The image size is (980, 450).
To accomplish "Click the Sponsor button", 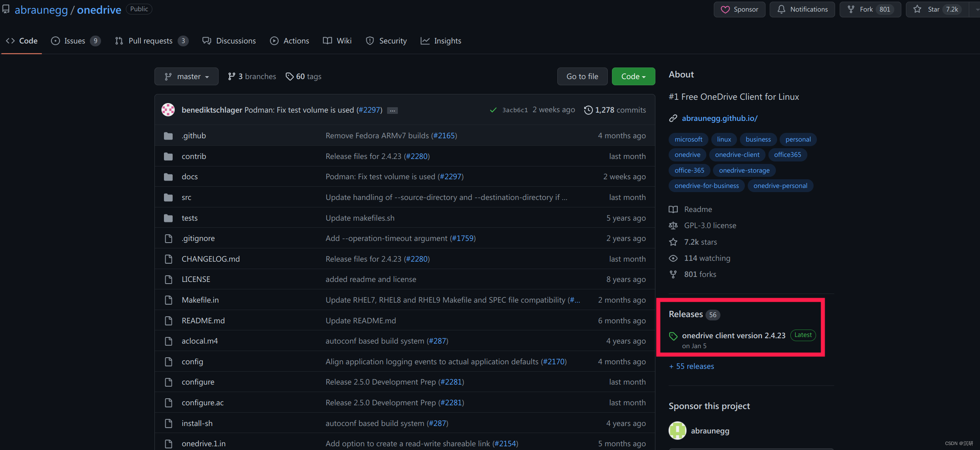I will (x=739, y=9).
